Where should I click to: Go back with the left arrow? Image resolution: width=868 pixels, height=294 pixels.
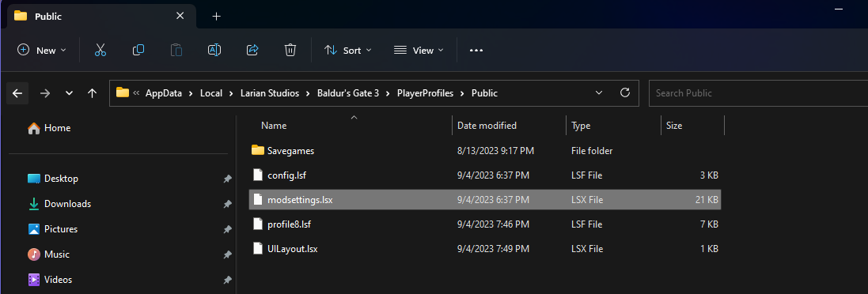tap(17, 93)
